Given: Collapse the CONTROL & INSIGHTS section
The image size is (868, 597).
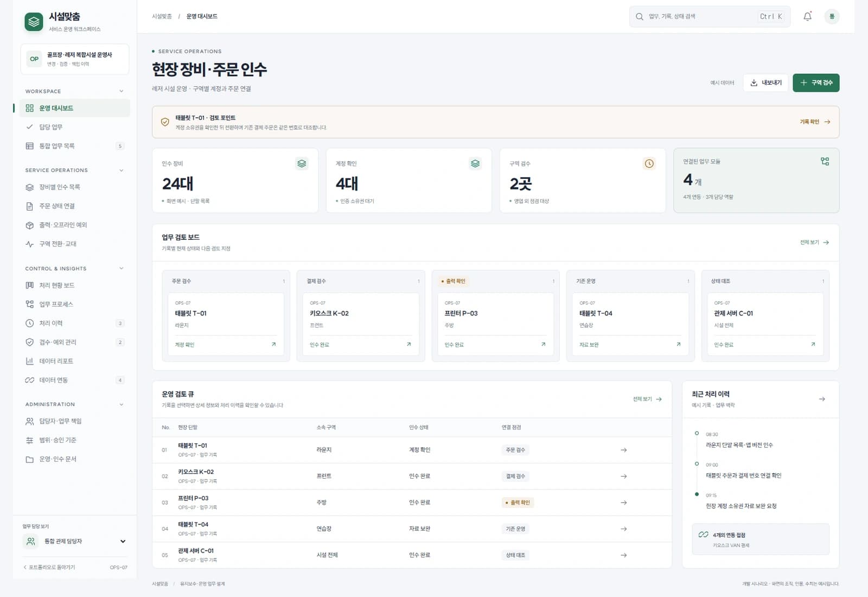Looking at the screenshot, I should tap(121, 269).
